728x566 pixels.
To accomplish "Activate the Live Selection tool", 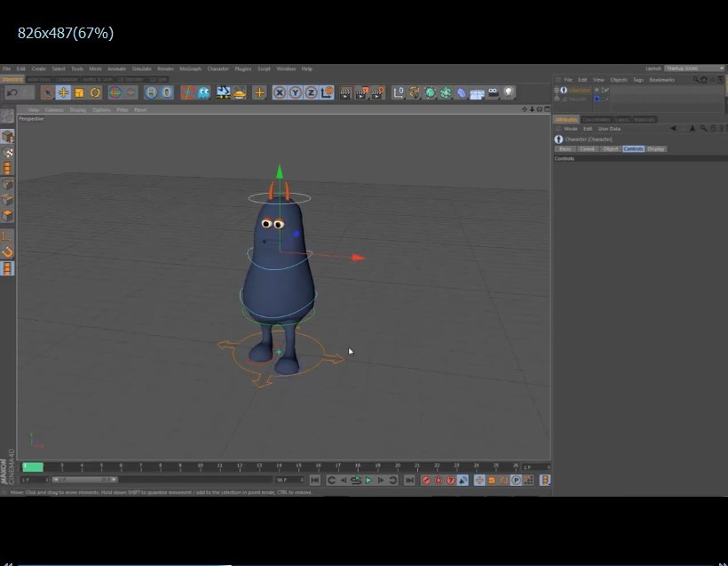I will [x=47, y=92].
